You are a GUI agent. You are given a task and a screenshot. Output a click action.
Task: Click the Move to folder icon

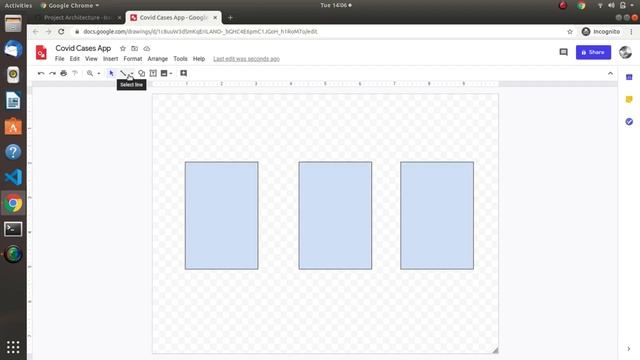click(134, 48)
